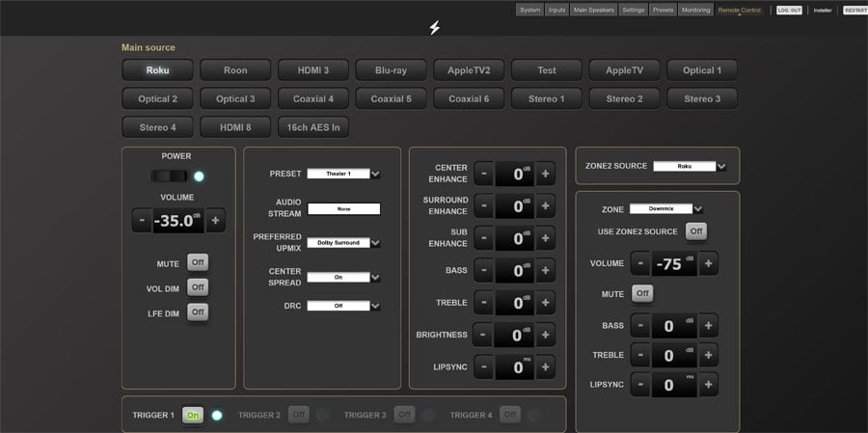This screenshot has height=433, width=868.
Task: Increase main volume with plus button
Action: click(x=215, y=220)
